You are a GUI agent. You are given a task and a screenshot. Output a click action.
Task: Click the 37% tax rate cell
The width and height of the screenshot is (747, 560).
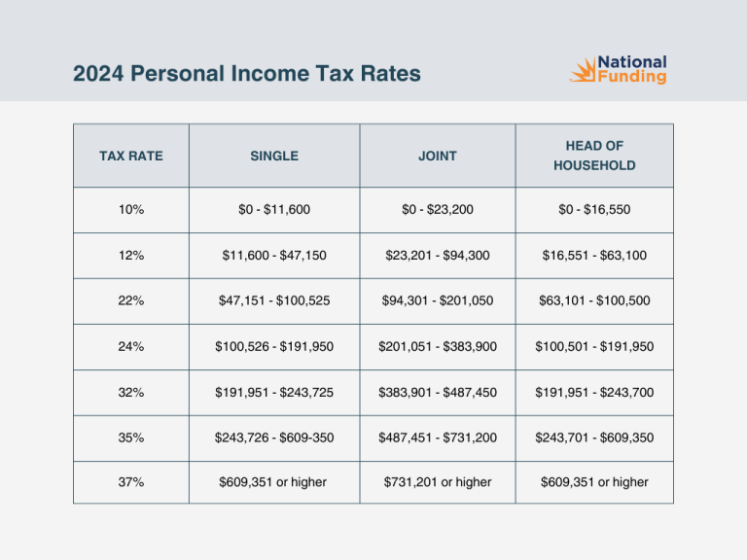coord(131,482)
